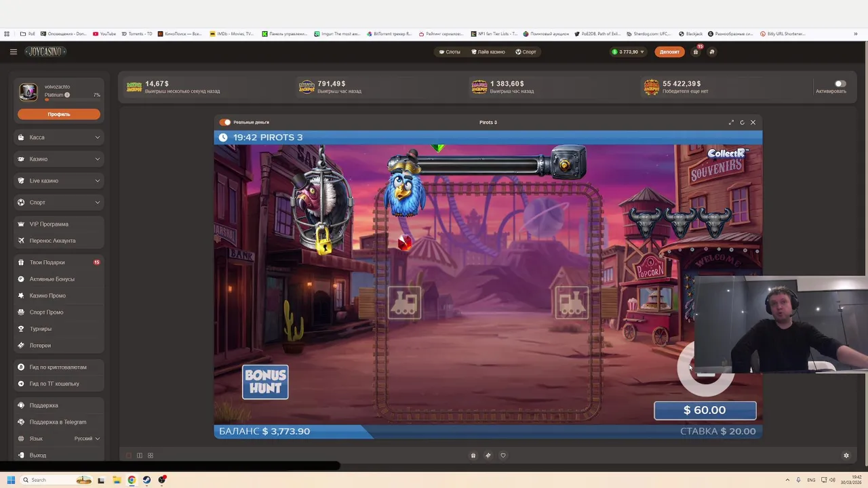
Task: Open the Windows Start menu
Action: point(11,480)
